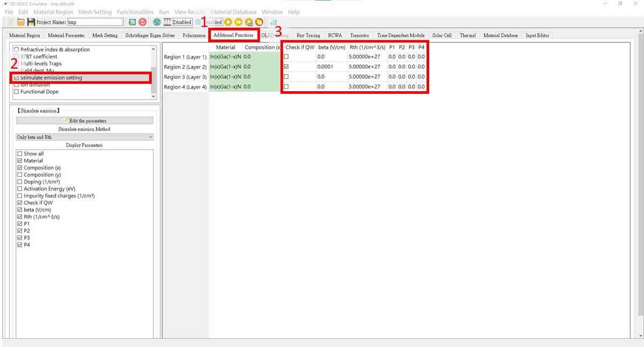Click the open project folder icon
The height and width of the screenshot is (347, 644).
[x=21, y=22]
